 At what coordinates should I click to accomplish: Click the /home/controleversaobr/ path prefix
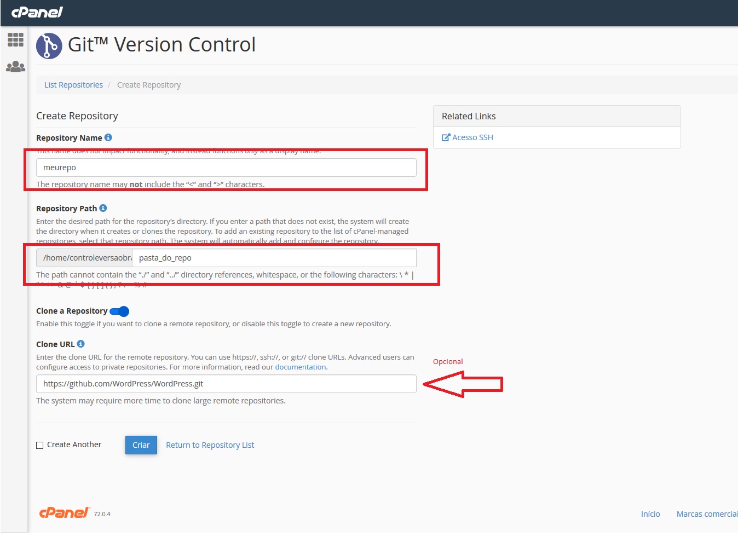point(84,258)
